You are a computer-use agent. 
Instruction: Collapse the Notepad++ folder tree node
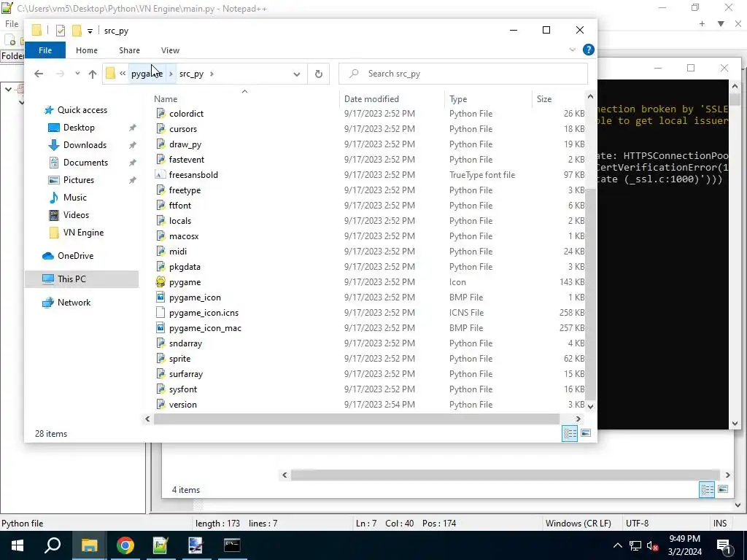8,89
